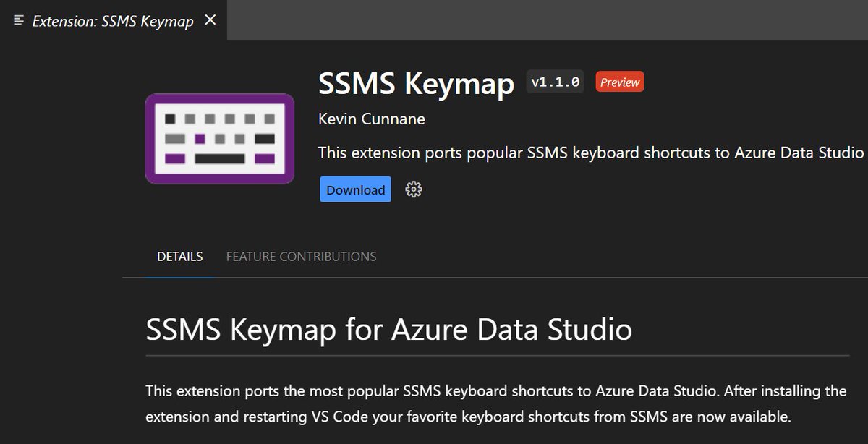
Task: Select the Extension: SSMS Keymap editor tab
Action: 114,20
